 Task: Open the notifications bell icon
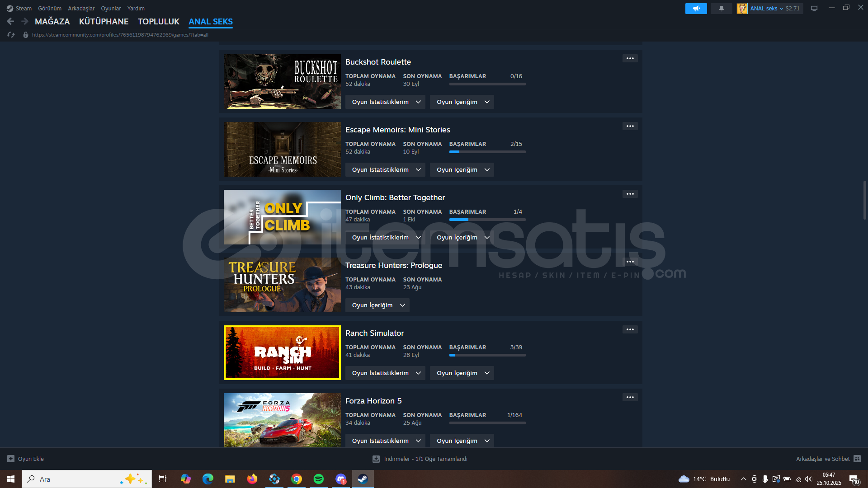pyautogui.click(x=721, y=9)
